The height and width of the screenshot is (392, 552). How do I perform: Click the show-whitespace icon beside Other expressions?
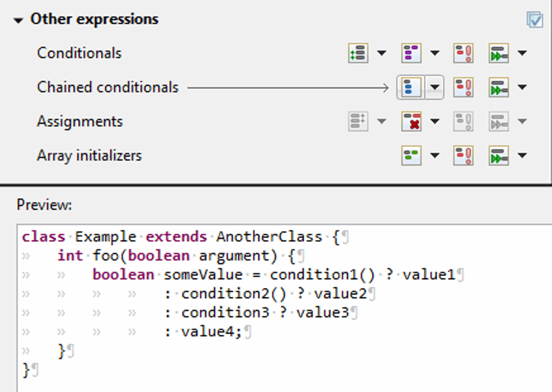[x=535, y=20]
